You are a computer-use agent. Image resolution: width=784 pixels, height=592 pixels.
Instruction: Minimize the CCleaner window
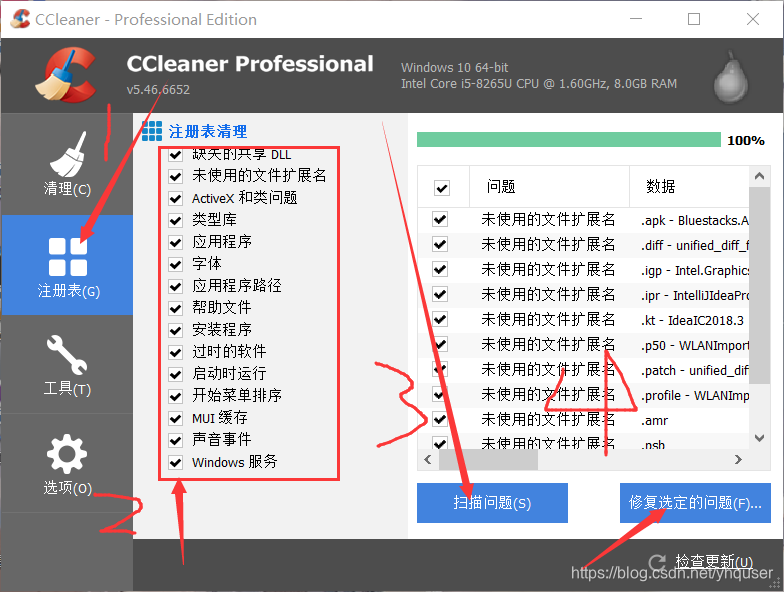click(636, 19)
